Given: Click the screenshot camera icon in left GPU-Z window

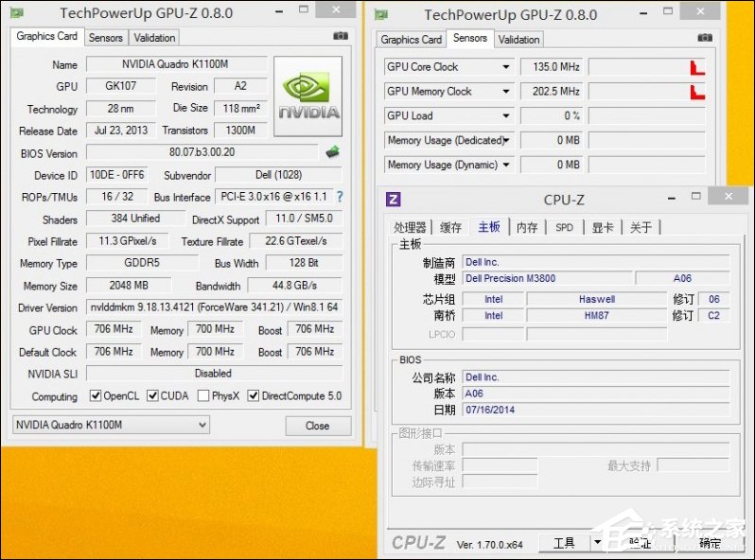Looking at the screenshot, I should (x=341, y=36).
